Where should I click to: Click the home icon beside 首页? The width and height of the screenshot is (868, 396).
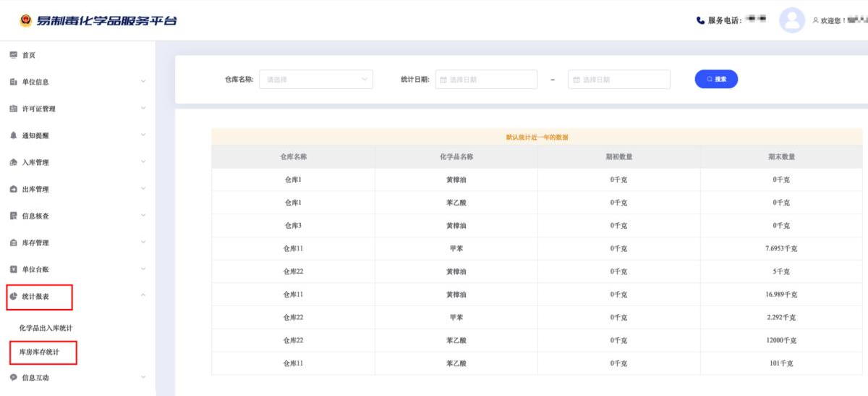tap(13, 55)
